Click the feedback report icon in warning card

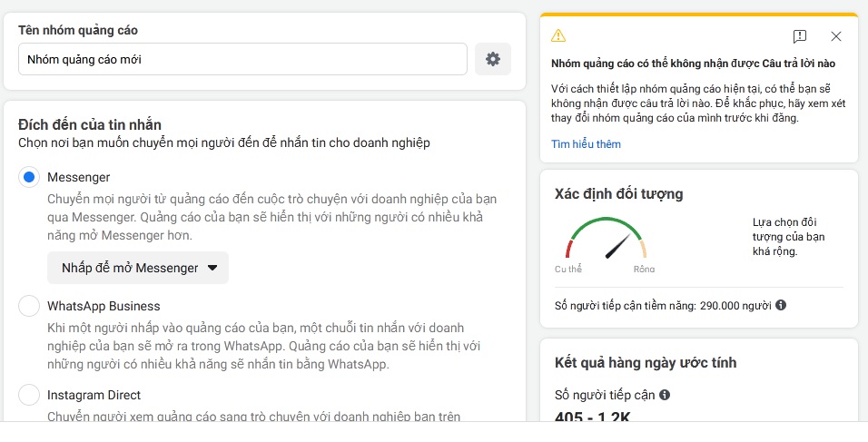click(x=799, y=36)
